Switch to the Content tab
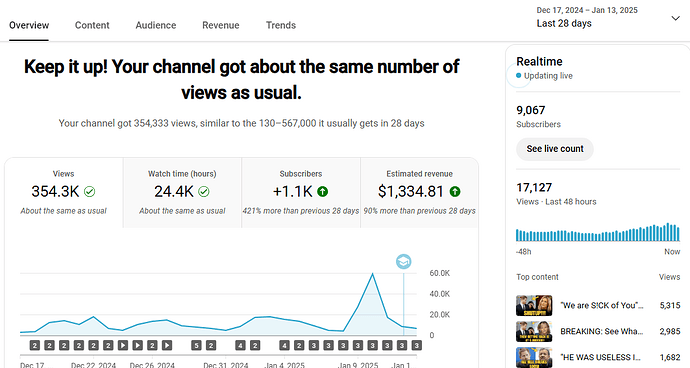The width and height of the screenshot is (690, 368). pos(92,25)
